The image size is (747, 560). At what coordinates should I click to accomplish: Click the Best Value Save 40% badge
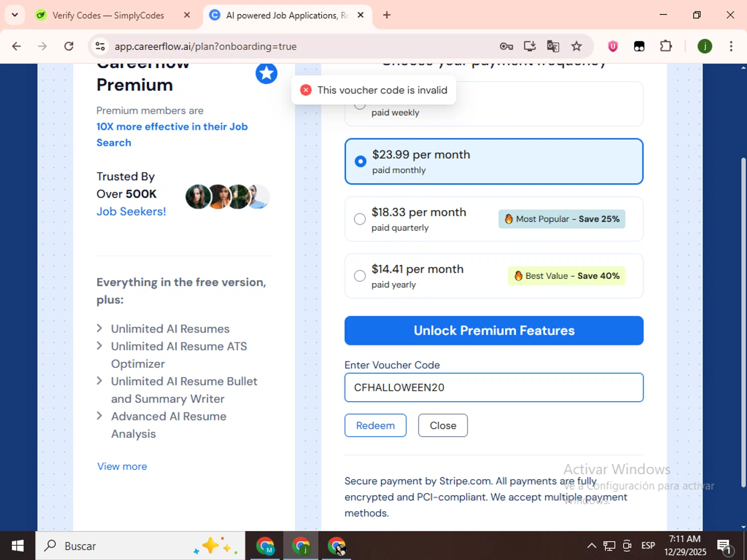tap(567, 276)
